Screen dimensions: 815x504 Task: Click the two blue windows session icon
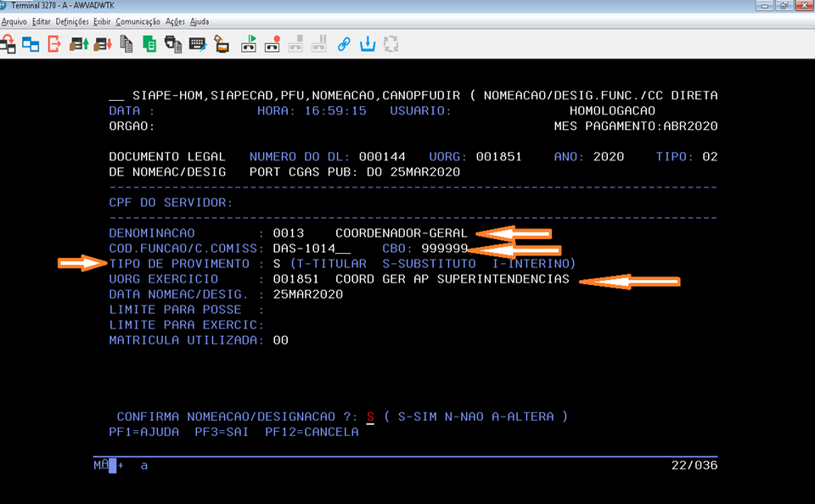coord(31,43)
